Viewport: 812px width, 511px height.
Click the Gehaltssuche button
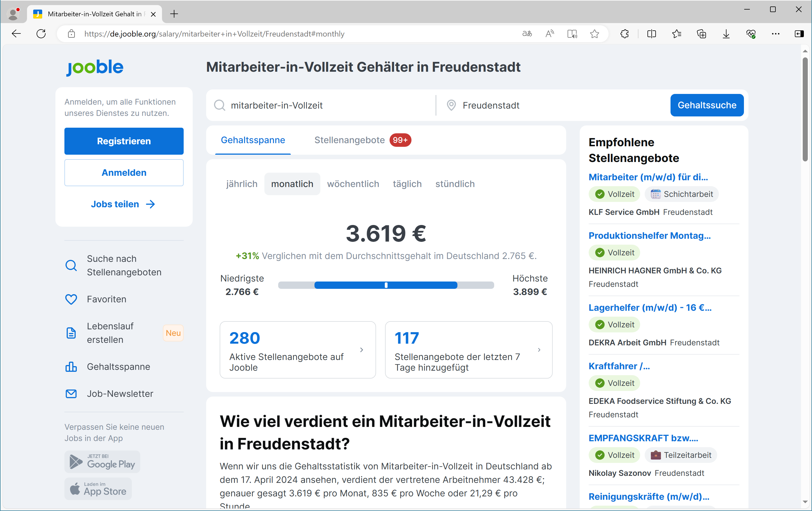pyautogui.click(x=707, y=105)
